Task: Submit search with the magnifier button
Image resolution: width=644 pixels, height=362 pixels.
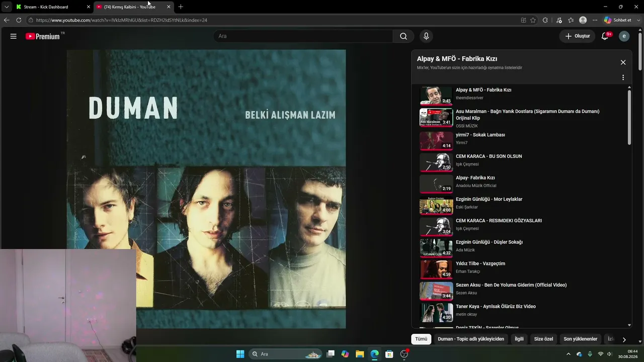Action: point(404,36)
